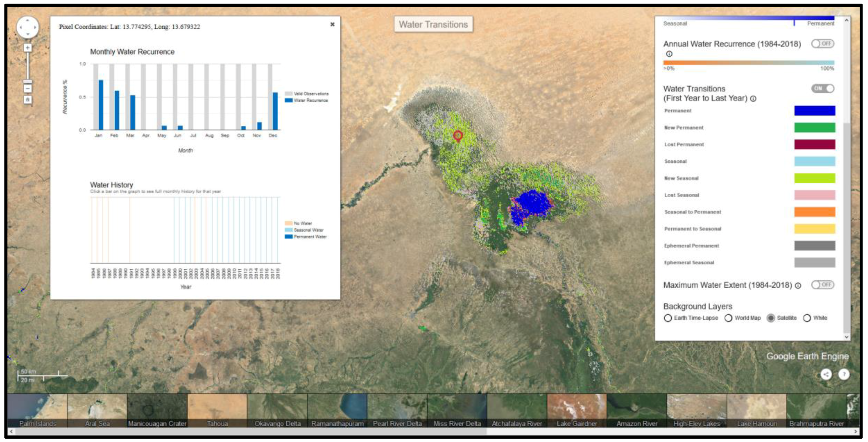Click the map zoom out minus button

(x=28, y=89)
